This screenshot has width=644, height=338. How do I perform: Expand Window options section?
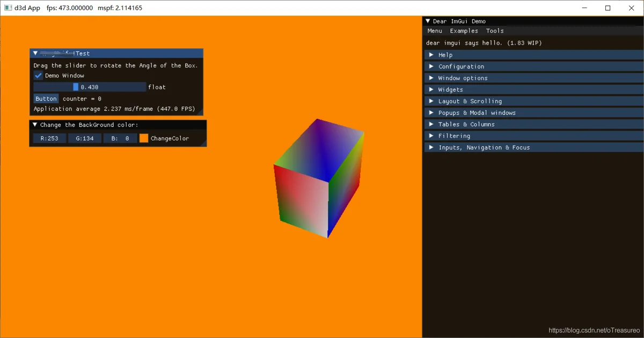534,78
